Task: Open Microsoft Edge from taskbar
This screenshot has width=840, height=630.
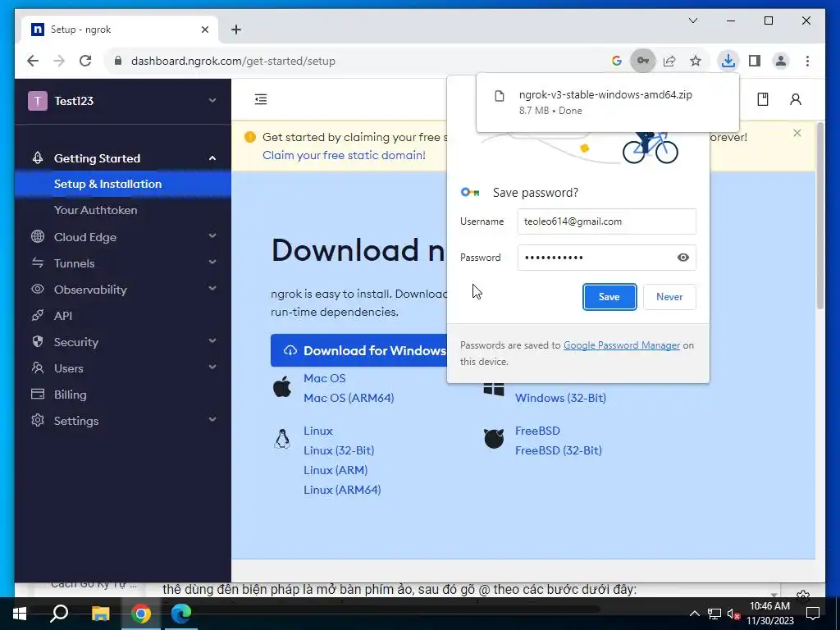Action: [x=181, y=614]
